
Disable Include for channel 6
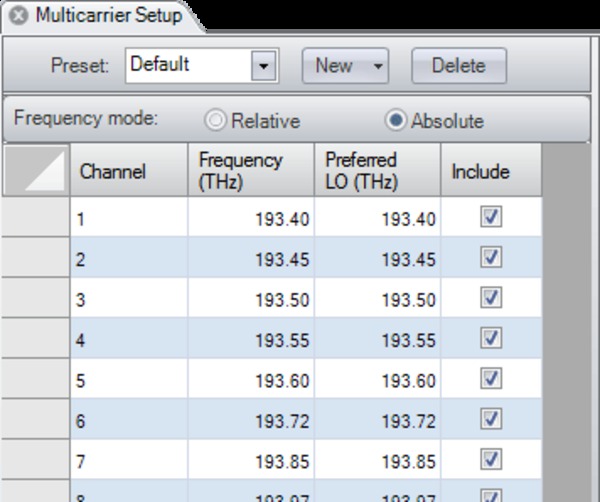coord(491,418)
